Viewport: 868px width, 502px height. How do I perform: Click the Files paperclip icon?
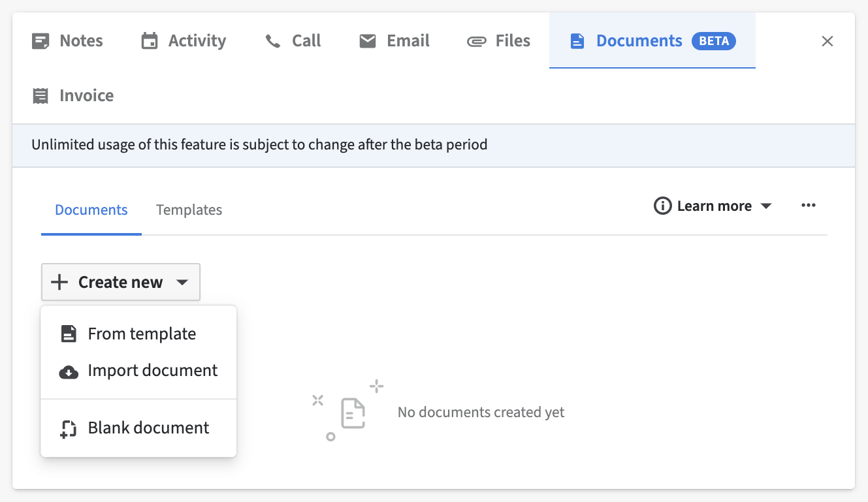476,40
